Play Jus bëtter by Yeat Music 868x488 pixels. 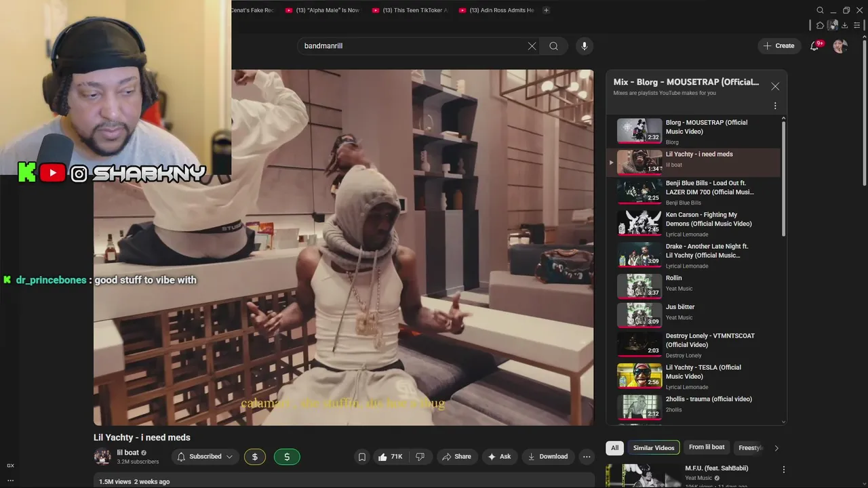[694, 314]
